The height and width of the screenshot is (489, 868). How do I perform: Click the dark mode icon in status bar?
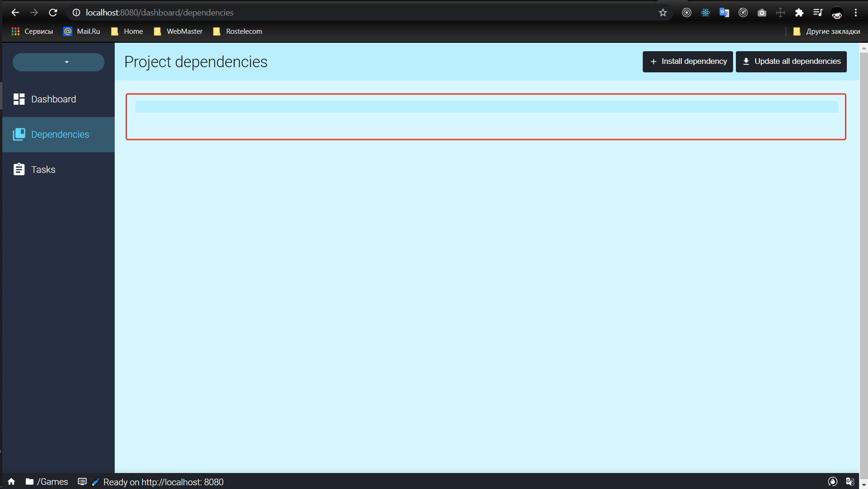[832, 481]
